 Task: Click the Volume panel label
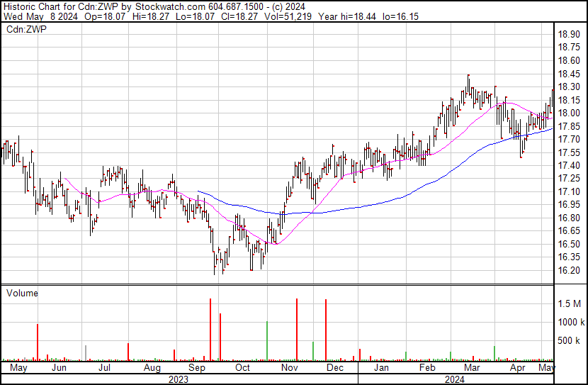(x=22, y=293)
